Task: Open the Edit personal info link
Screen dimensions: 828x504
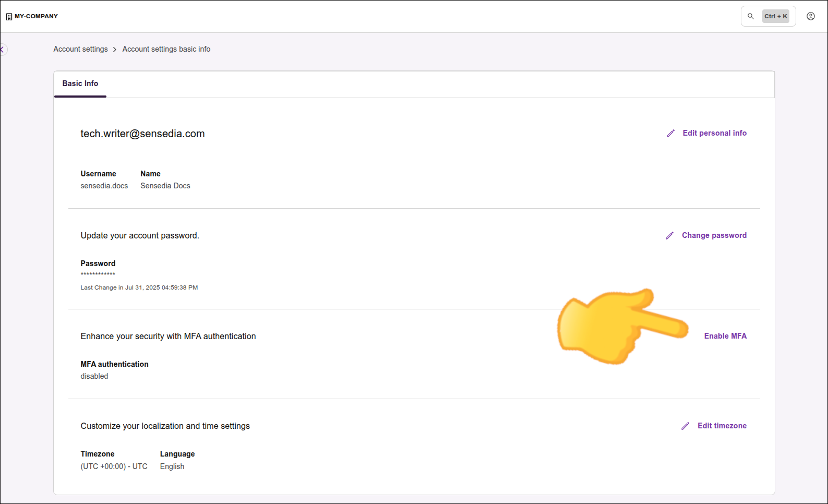Action: click(x=714, y=133)
